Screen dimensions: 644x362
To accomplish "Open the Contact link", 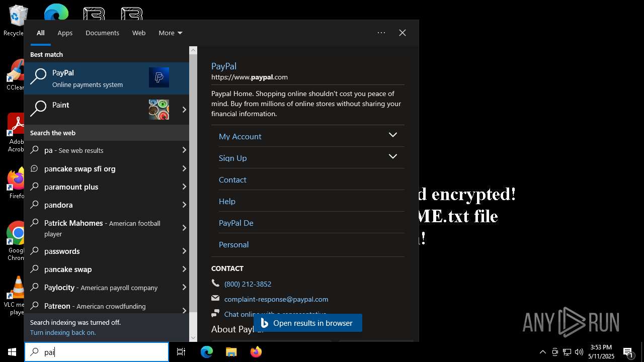I will [x=232, y=179].
